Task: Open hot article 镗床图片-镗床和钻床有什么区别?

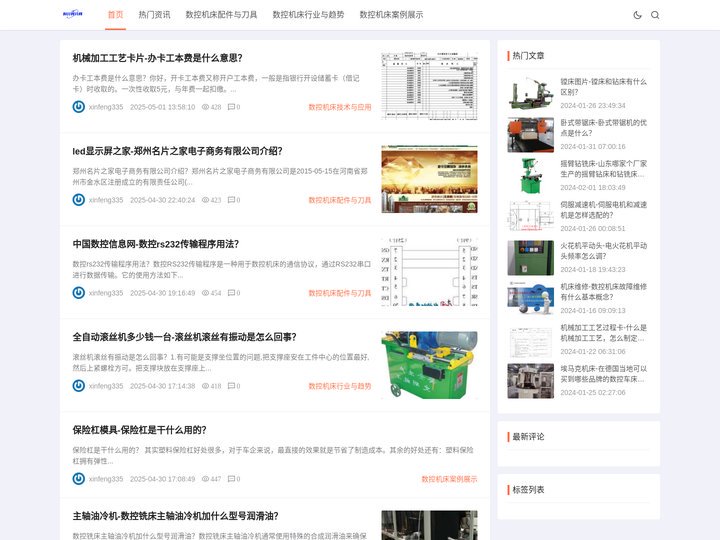Action: (x=603, y=87)
